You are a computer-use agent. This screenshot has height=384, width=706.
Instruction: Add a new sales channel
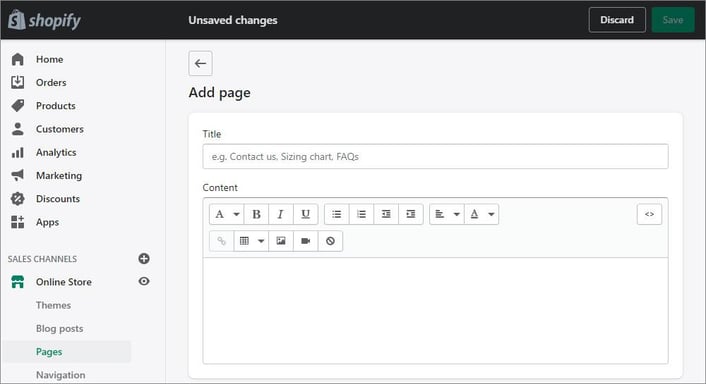(144, 258)
